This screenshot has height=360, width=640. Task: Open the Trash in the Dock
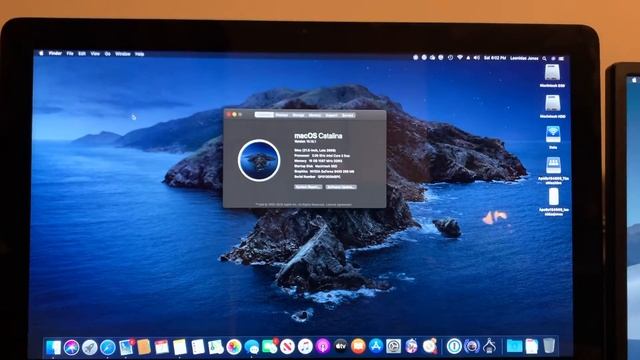click(549, 346)
